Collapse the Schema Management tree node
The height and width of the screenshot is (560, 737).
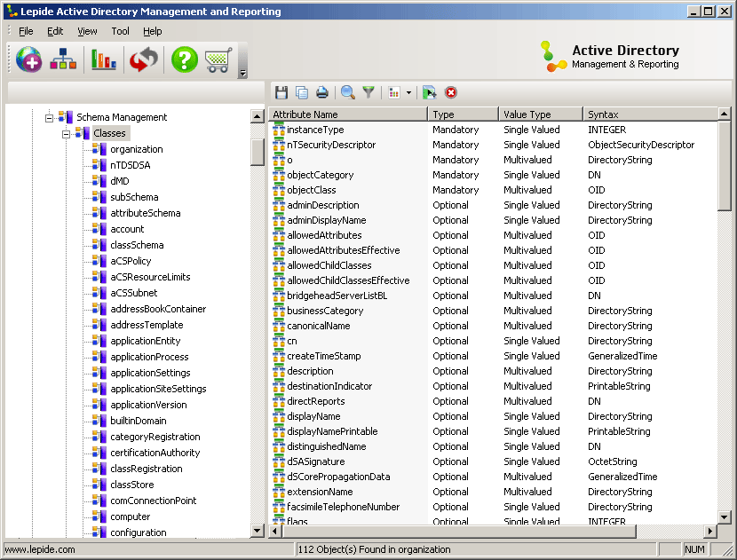point(49,116)
